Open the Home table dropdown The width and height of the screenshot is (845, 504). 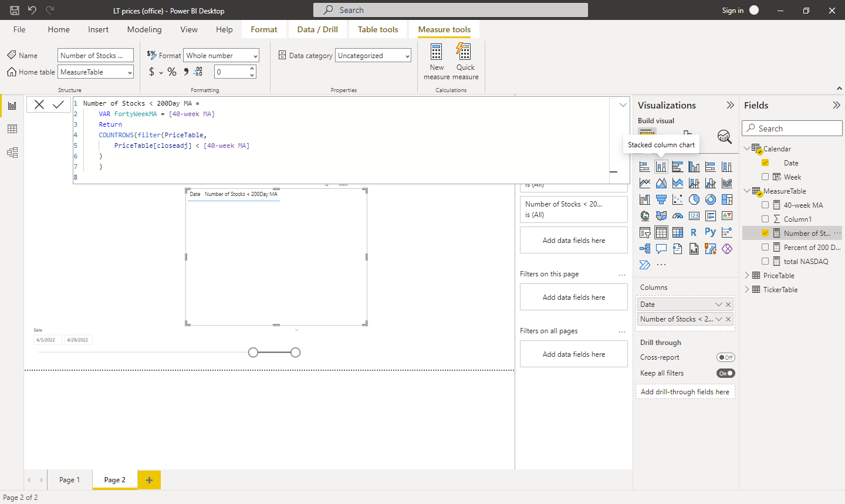coord(96,72)
